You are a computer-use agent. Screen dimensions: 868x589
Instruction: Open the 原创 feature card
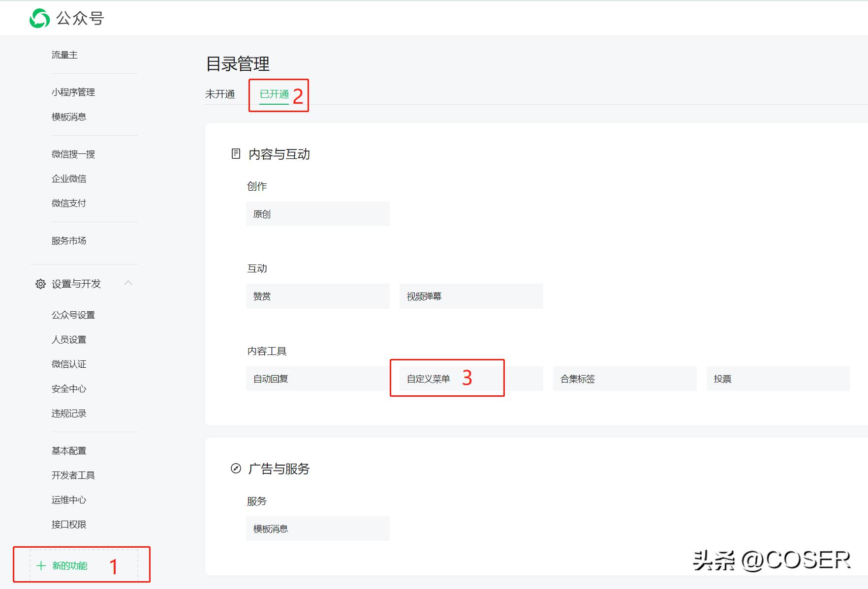[317, 213]
